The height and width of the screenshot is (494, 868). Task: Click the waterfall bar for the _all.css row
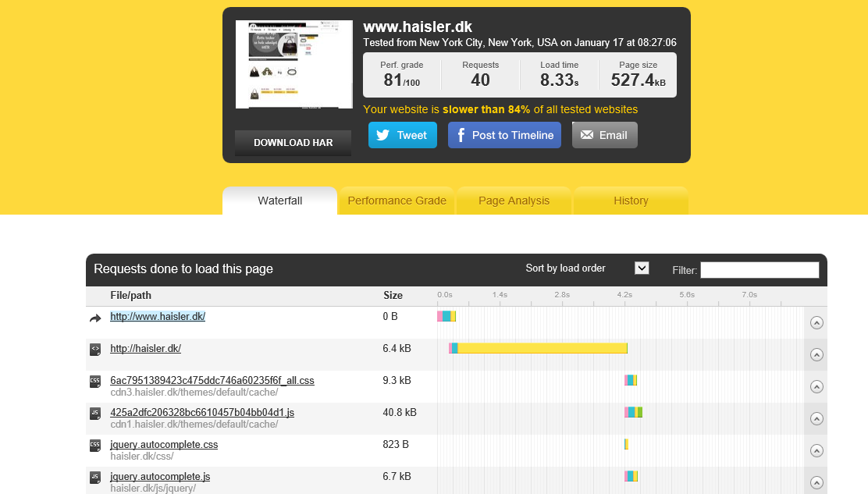click(x=631, y=380)
